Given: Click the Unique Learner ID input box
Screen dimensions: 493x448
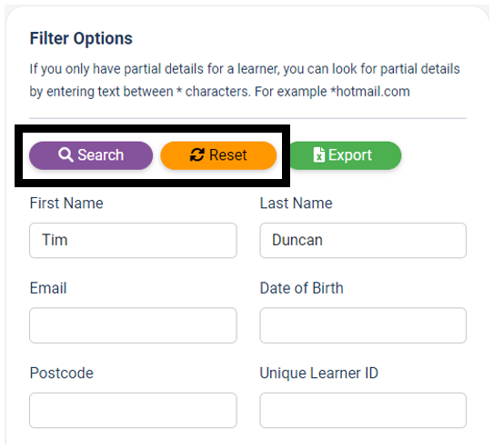Looking at the screenshot, I should click(x=363, y=410).
